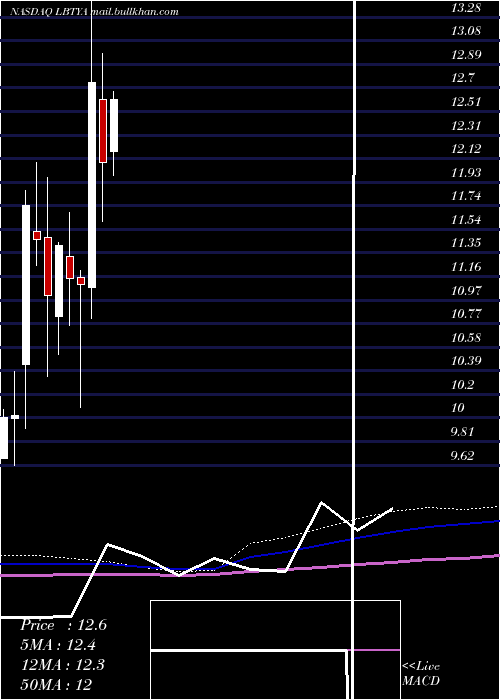500x700 pixels.
Task: Click the last white candlestick near 12.31
Action: coord(114,125)
